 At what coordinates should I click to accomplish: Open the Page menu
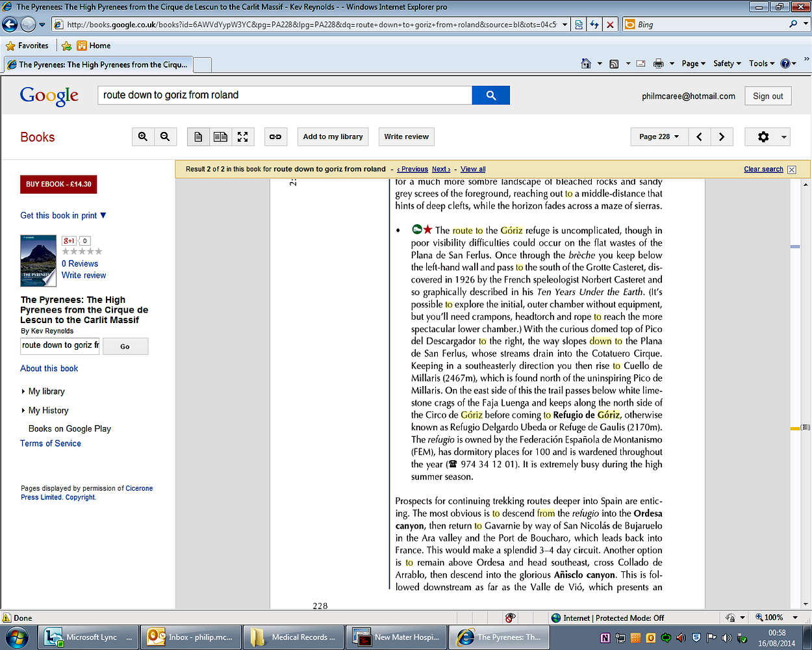coord(694,64)
